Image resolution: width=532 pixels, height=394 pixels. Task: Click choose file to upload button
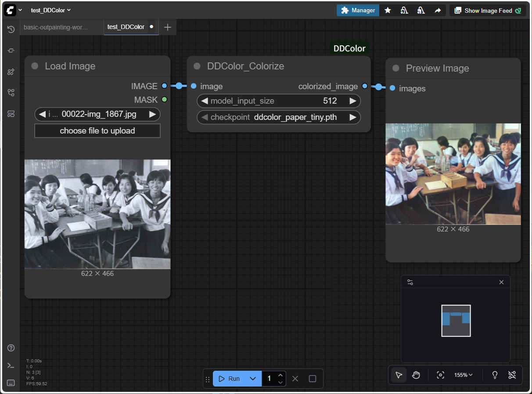click(97, 131)
